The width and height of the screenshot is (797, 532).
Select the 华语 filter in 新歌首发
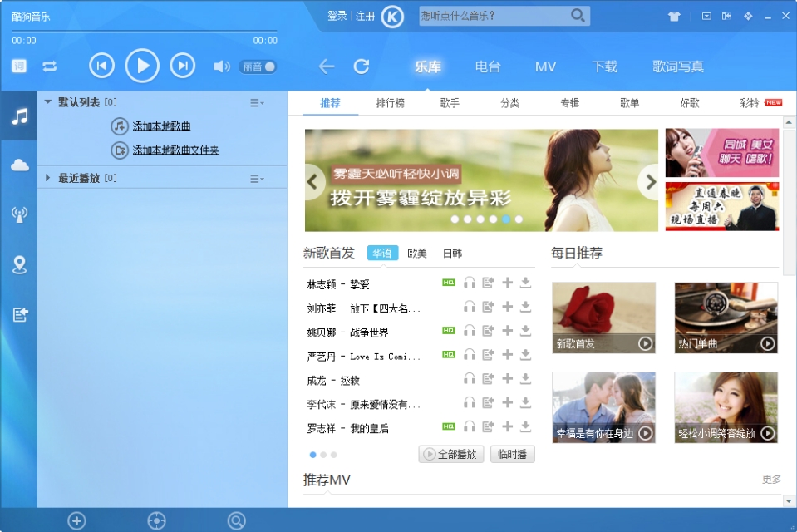tap(382, 252)
